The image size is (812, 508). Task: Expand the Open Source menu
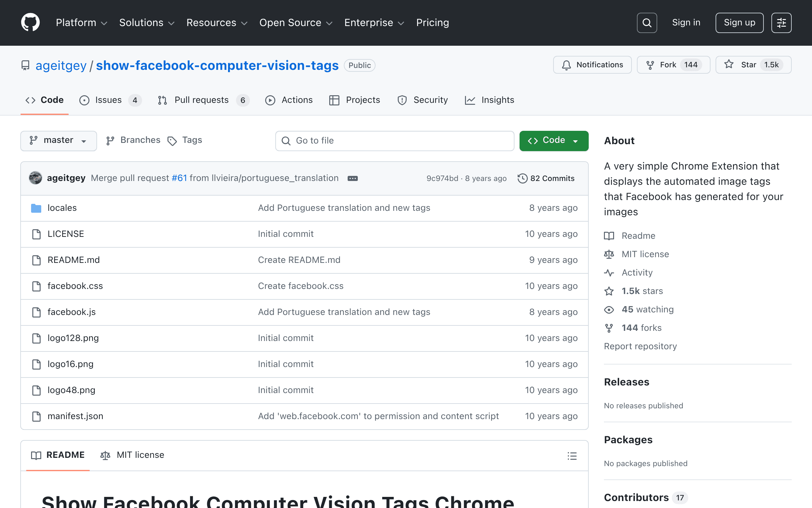coord(296,23)
